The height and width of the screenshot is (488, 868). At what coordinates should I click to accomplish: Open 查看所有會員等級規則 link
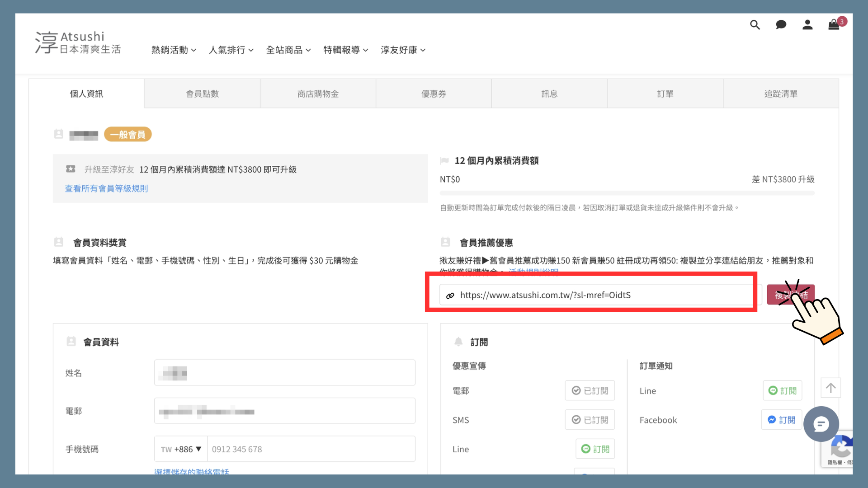(x=106, y=188)
